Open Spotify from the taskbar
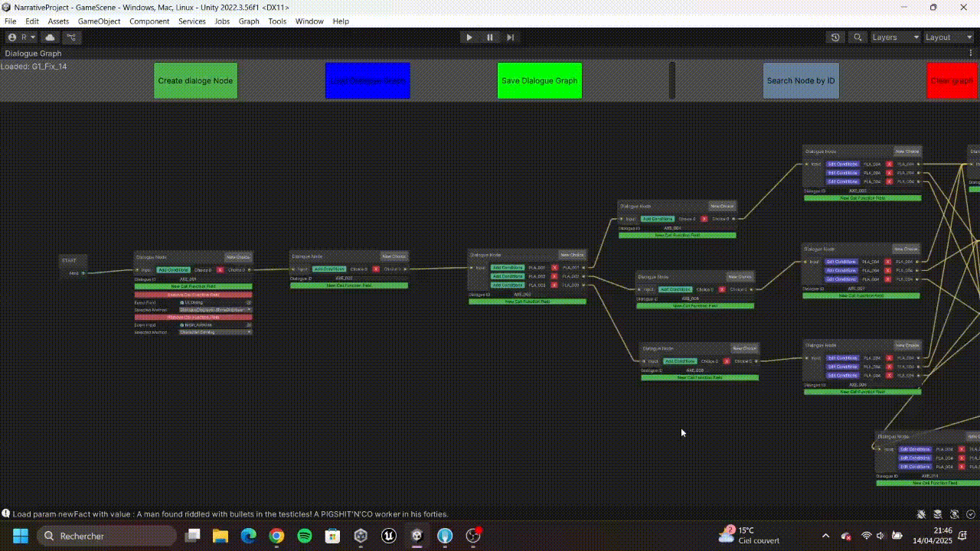The image size is (980, 551). (x=304, y=536)
